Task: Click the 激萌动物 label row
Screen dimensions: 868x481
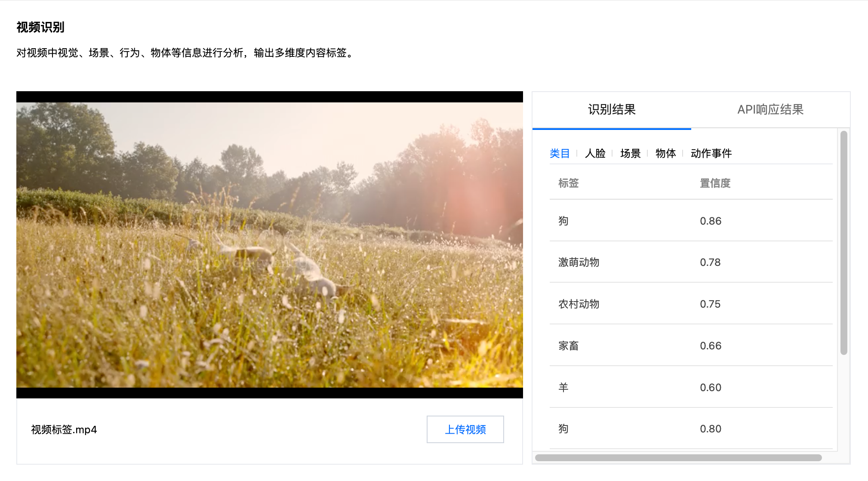Action: 691,262
